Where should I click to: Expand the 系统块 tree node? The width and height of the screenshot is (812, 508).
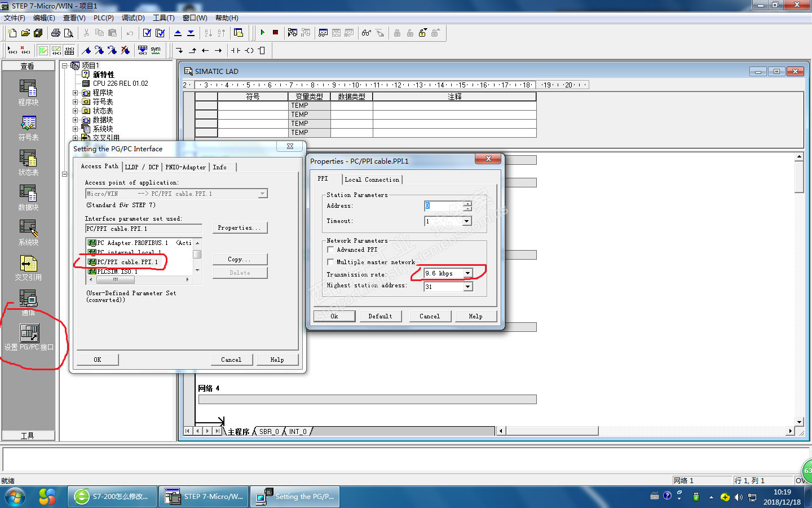[x=75, y=129]
